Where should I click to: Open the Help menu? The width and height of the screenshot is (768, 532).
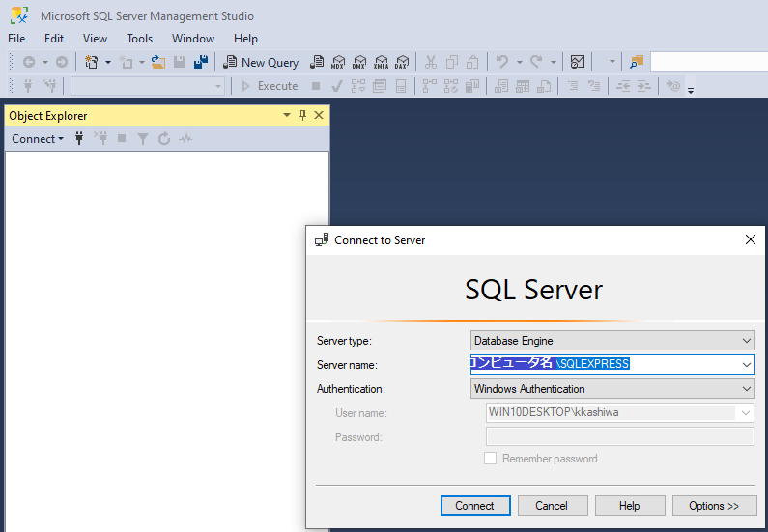coord(245,39)
